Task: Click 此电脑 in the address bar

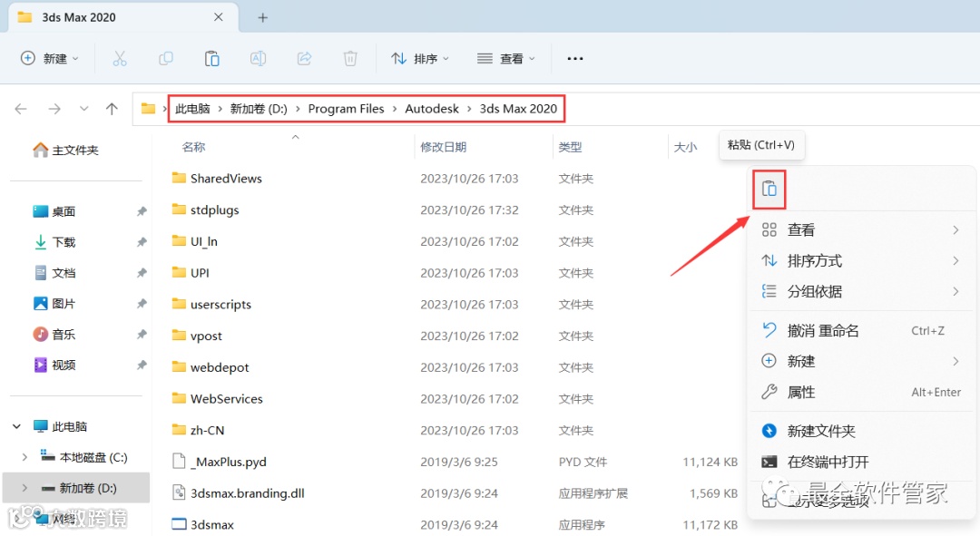Action: (x=192, y=109)
